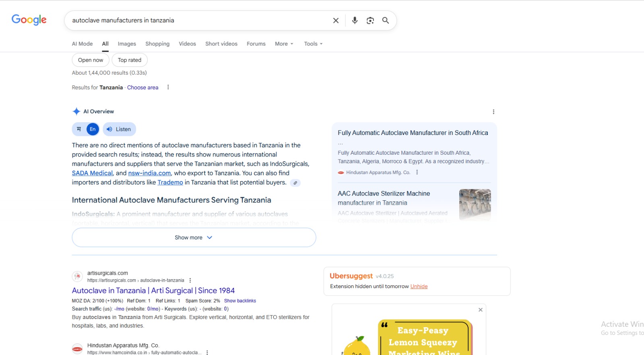Viewport: 644px width, 355px height.
Task: Click the artisurgicals.com site name
Action: click(x=107, y=273)
